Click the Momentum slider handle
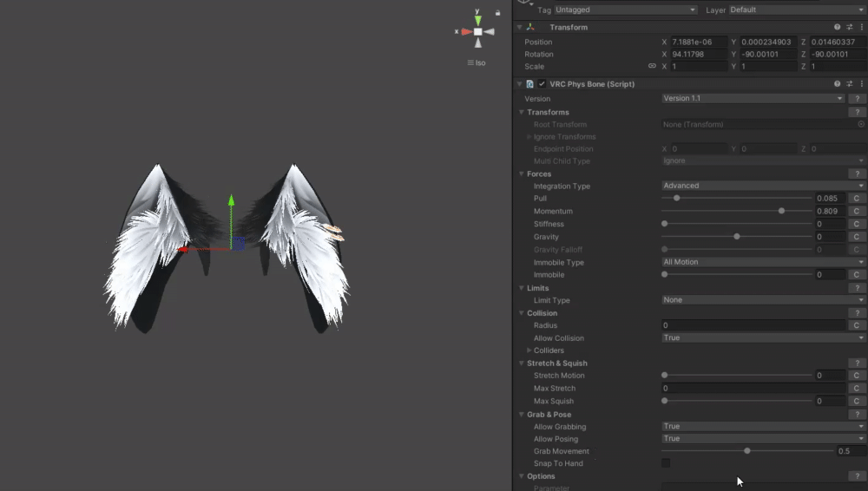 click(x=782, y=211)
